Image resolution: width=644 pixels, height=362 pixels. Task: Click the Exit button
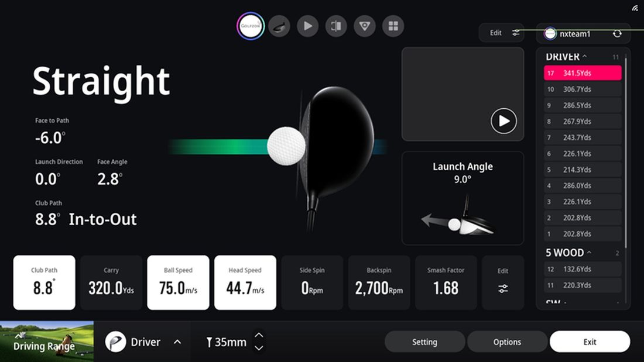590,342
